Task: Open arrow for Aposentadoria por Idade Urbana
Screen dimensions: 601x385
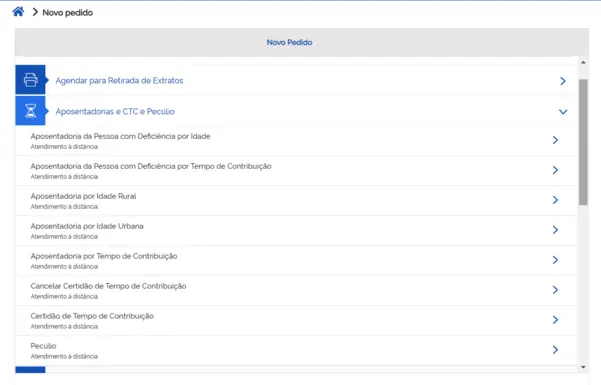Action: pos(555,230)
